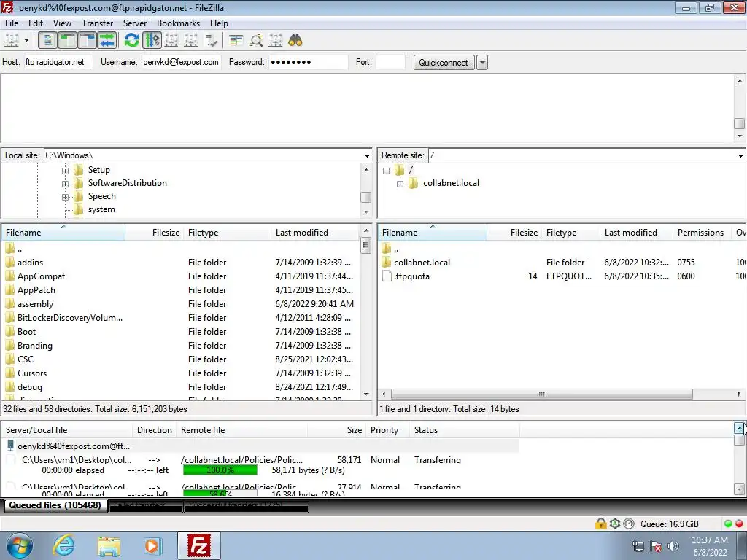Toggle synchronized browsing toolbar icon
The image size is (747, 560).
click(275, 41)
